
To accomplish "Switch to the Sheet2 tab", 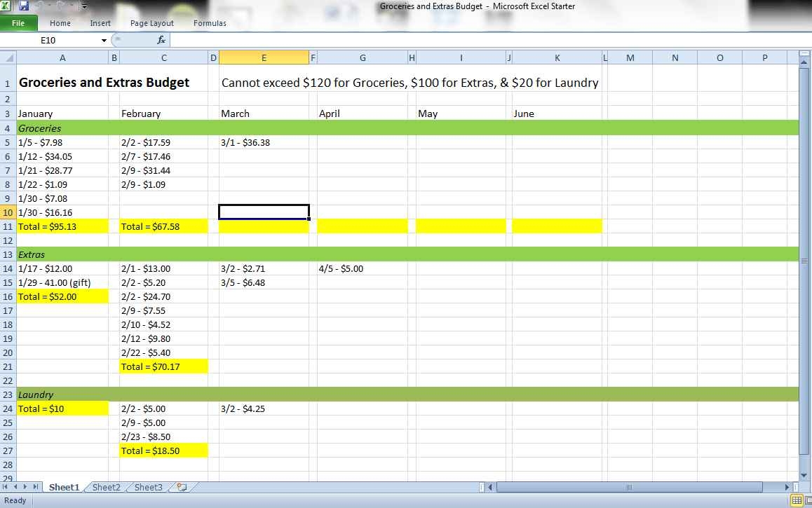I will click(x=106, y=486).
